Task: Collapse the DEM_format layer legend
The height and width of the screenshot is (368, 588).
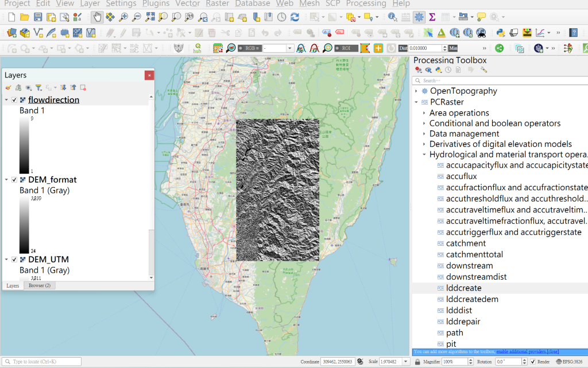Action: (x=6, y=180)
